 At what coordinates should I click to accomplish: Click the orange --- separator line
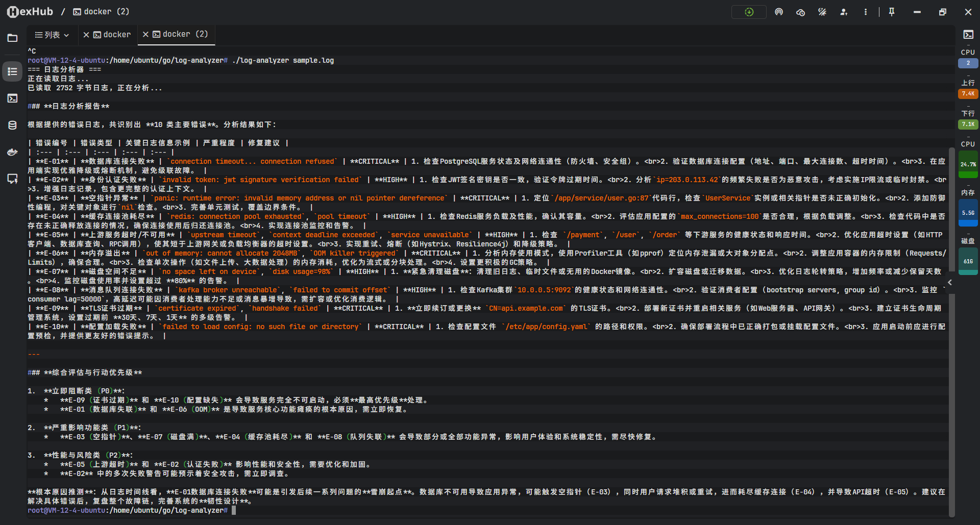[34, 354]
